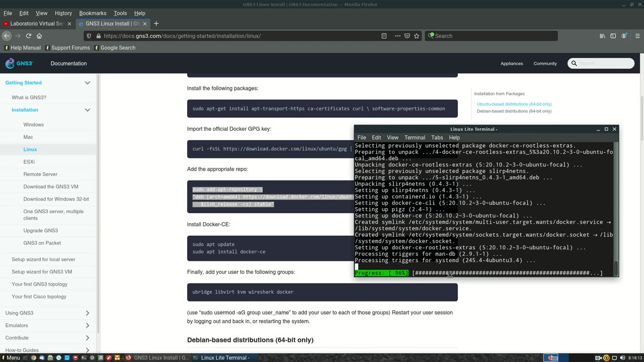Open the Firefox Bookmarks menu
The width and height of the screenshot is (644, 362).
point(93,13)
